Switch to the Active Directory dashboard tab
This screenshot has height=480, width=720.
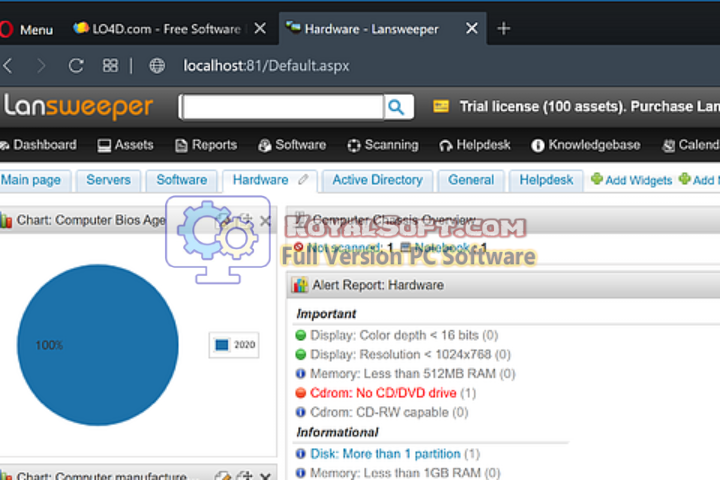(x=377, y=180)
